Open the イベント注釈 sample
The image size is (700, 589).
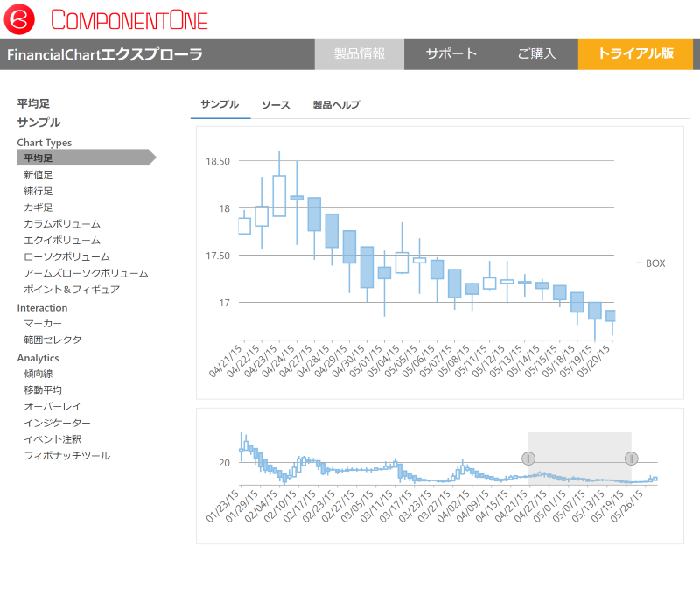click(x=52, y=439)
